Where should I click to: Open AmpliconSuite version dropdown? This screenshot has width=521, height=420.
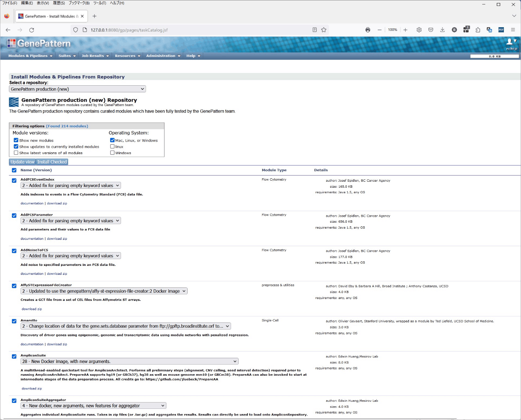[x=130, y=362]
